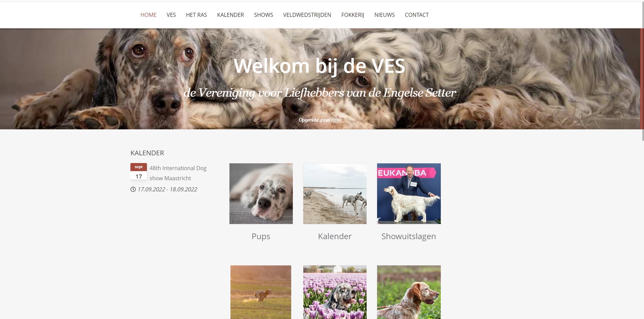Select KALENDER in the top navigation

pyautogui.click(x=231, y=15)
